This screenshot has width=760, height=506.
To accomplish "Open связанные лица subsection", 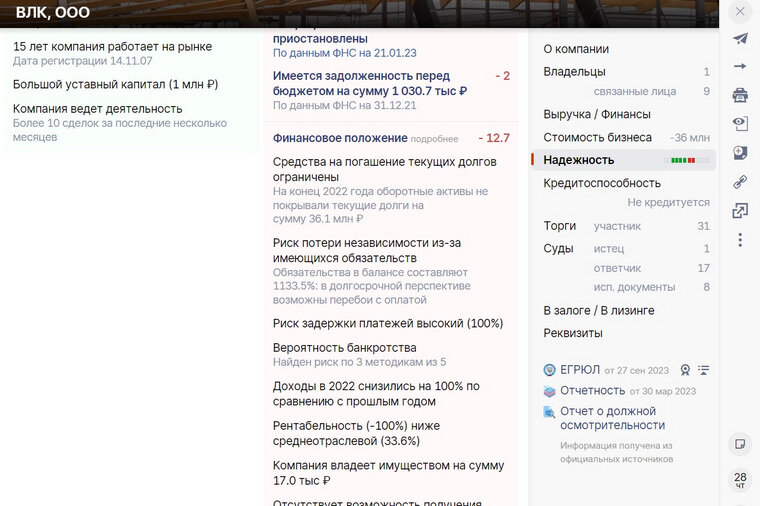I will [634, 91].
